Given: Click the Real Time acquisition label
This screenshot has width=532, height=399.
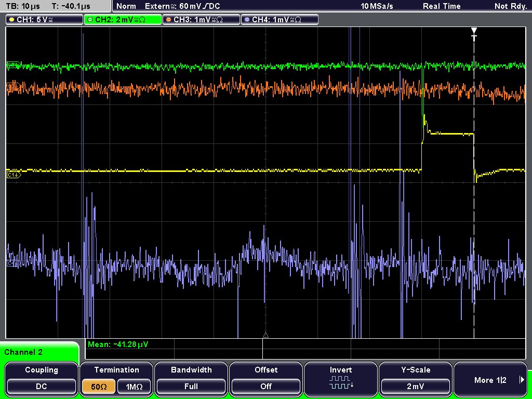Looking at the screenshot, I should click(x=442, y=6).
